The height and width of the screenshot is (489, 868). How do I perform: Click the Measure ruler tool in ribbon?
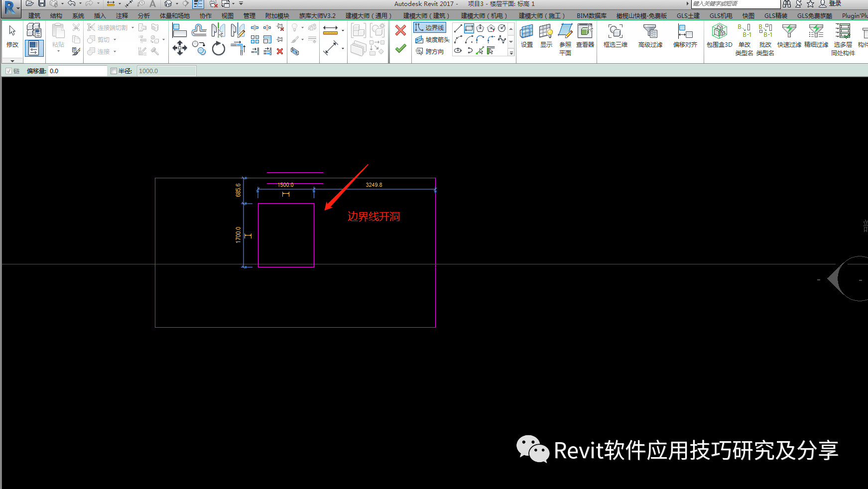(x=330, y=31)
